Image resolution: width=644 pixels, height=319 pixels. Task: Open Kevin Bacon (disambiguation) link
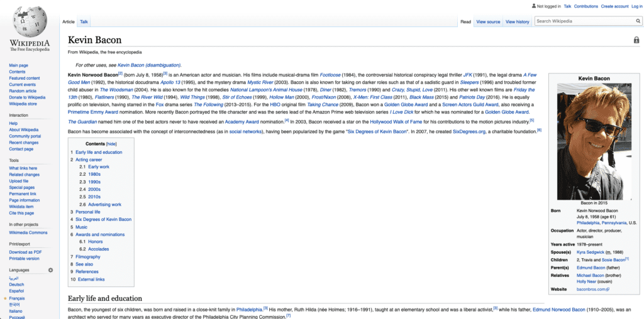click(149, 65)
